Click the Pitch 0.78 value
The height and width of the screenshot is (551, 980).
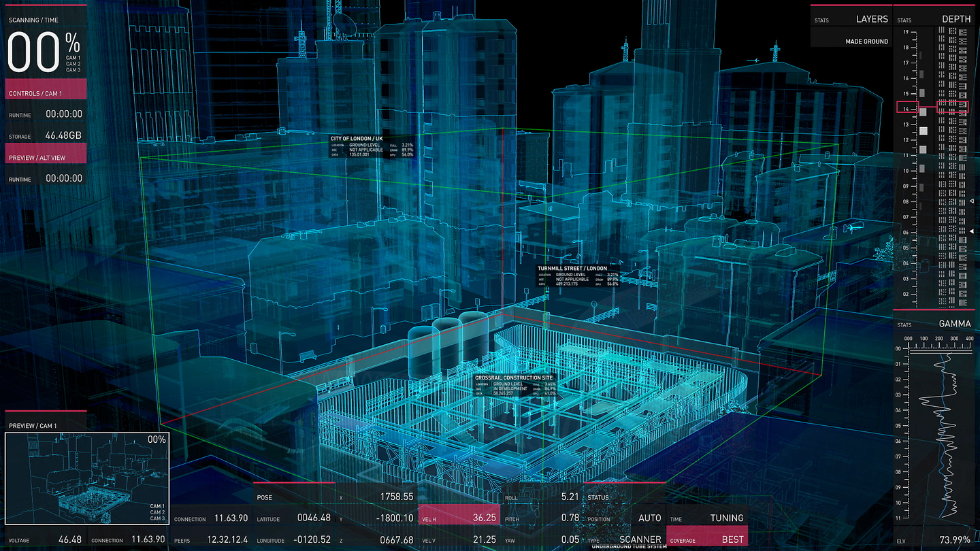point(570,518)
